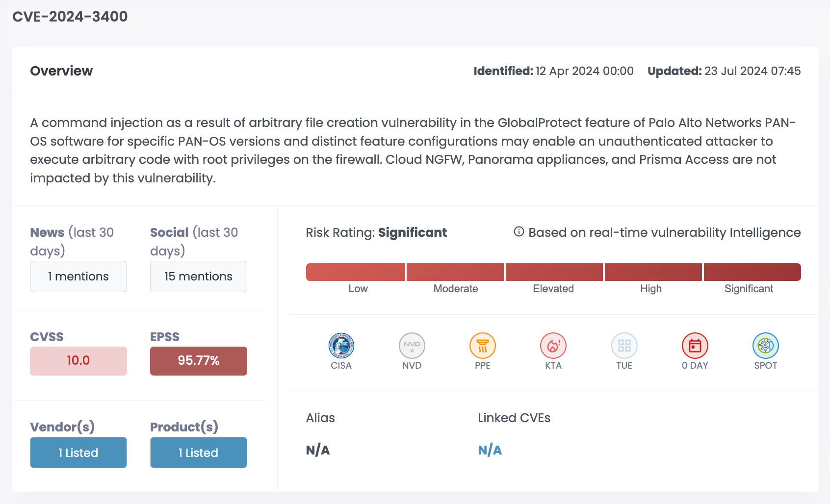Open the Vendor(s) 1 Listed button
830x504 pixels.
click(x=78, y=453)
